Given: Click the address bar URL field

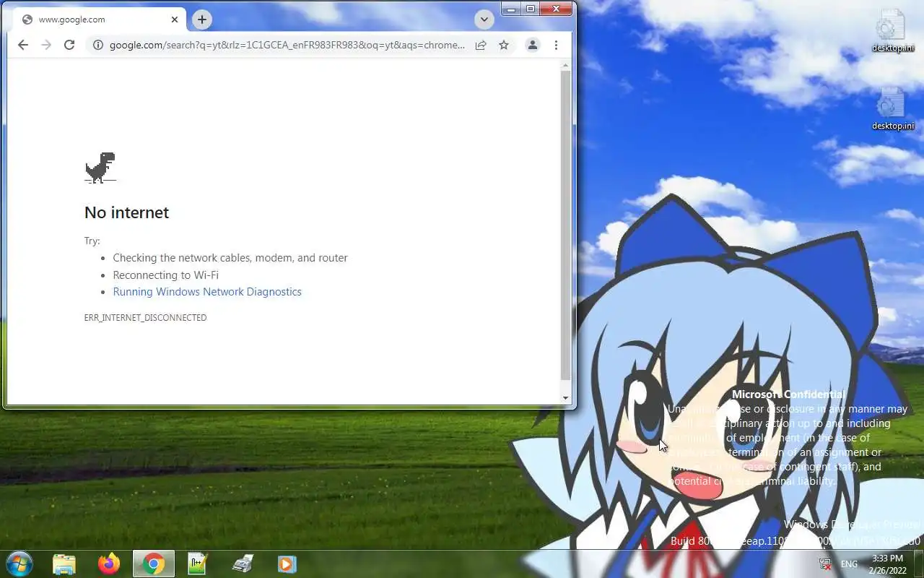Looking at the screenshot, I should (287, 45).
